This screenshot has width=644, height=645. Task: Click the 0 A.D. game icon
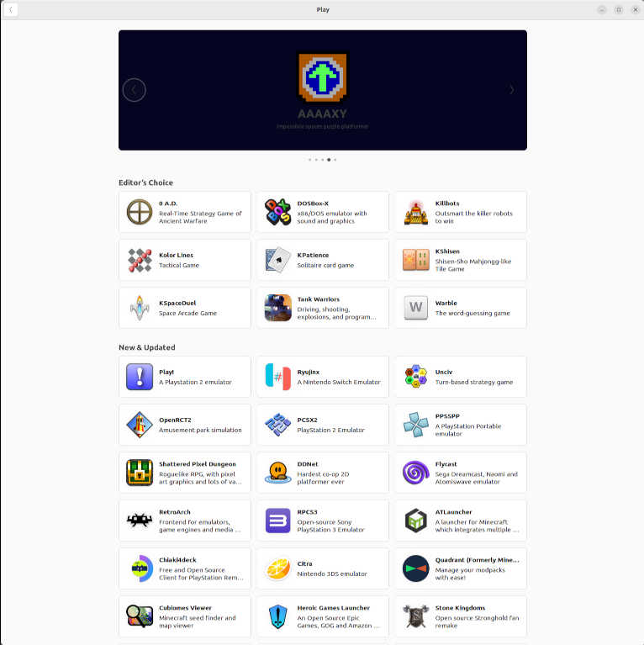[140, 212]
